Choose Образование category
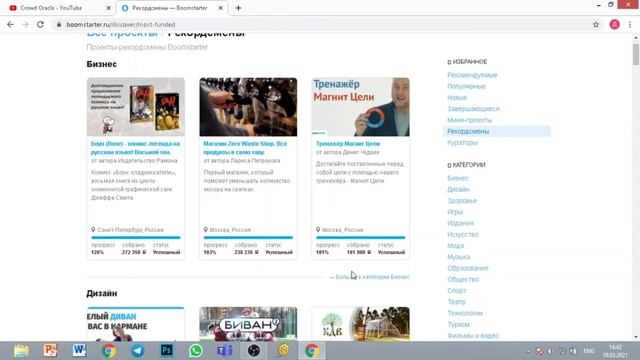The height and width of the screenshot is (360, 640). click(467, 268)
